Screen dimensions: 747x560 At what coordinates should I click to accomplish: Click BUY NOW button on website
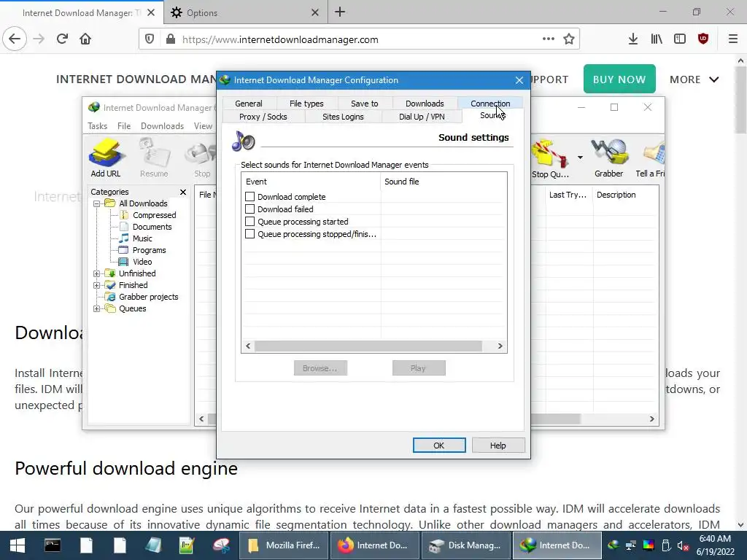tap(619, 79)
